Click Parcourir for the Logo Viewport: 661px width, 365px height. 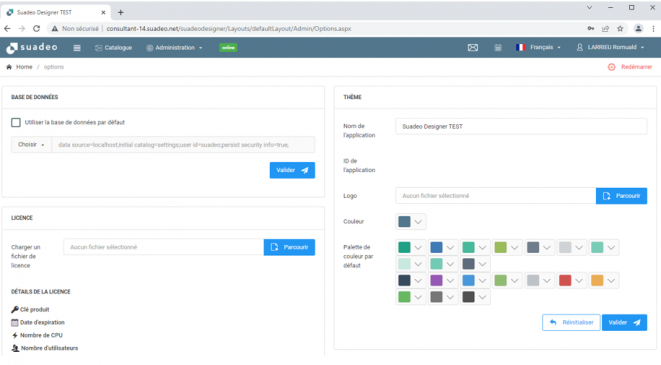click(621, 196)
